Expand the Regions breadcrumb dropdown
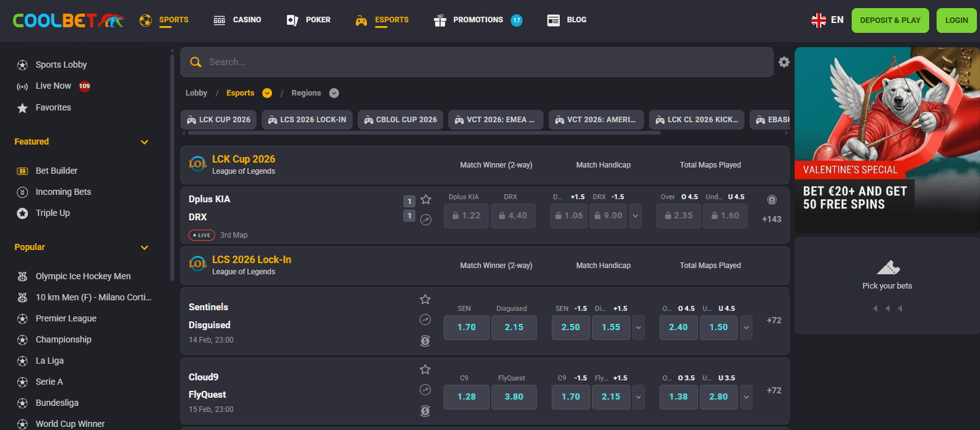 pos(334,93)
